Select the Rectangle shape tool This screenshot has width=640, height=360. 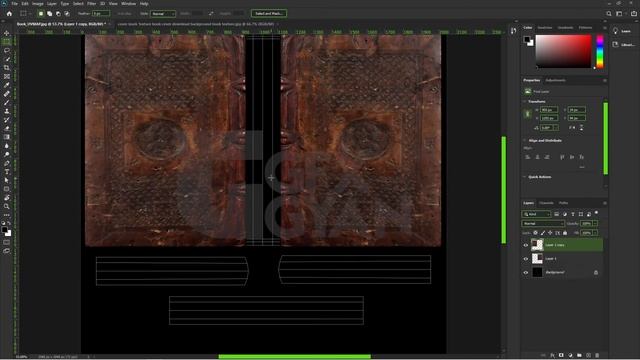pyautogui.click(x=7, y=189)
